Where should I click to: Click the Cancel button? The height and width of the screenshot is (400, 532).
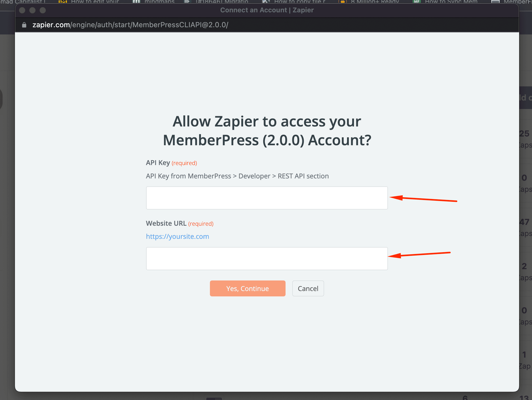point(308,288)
